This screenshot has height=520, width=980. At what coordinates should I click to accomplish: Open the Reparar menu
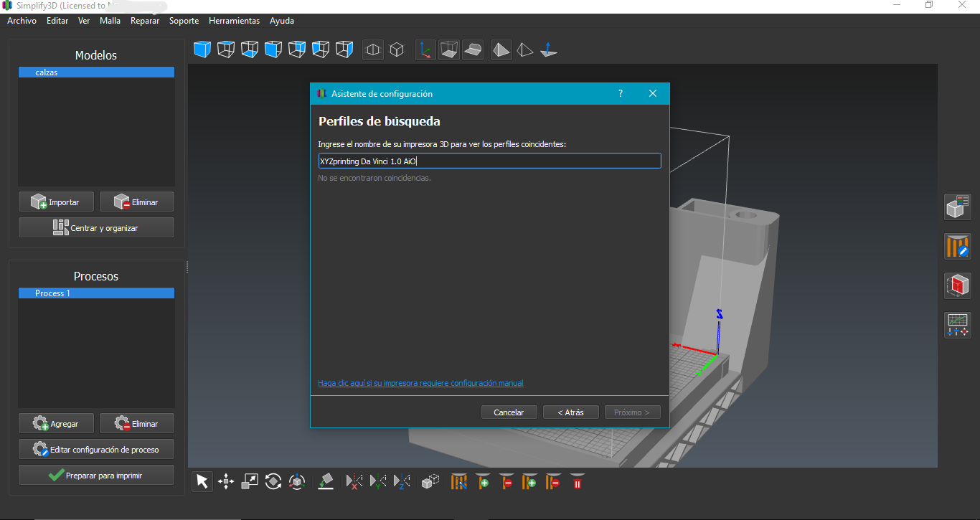tap(145, 21)
